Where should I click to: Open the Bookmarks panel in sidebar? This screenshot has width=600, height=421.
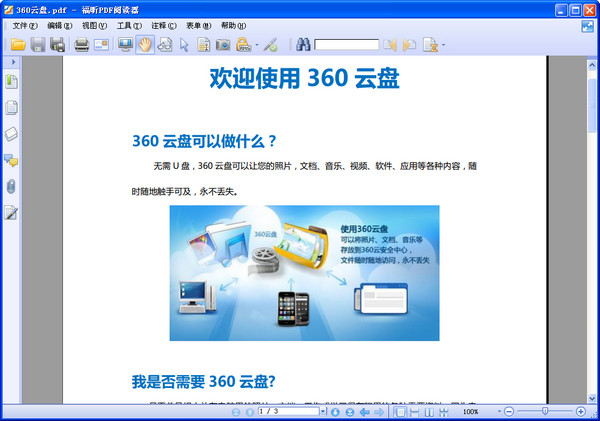pos(12,81)
